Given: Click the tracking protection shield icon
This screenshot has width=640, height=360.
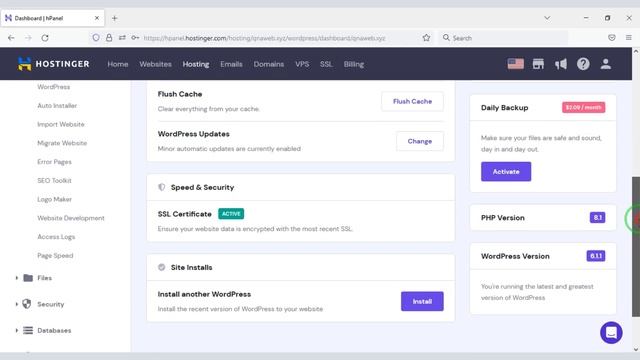Looking at the screenshot, I should [96, 38].
